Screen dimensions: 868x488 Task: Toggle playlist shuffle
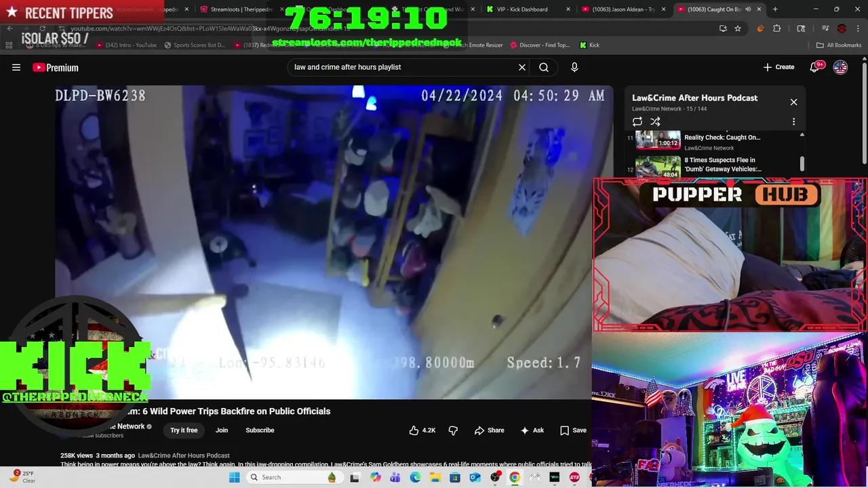click(x=655, y=122)
